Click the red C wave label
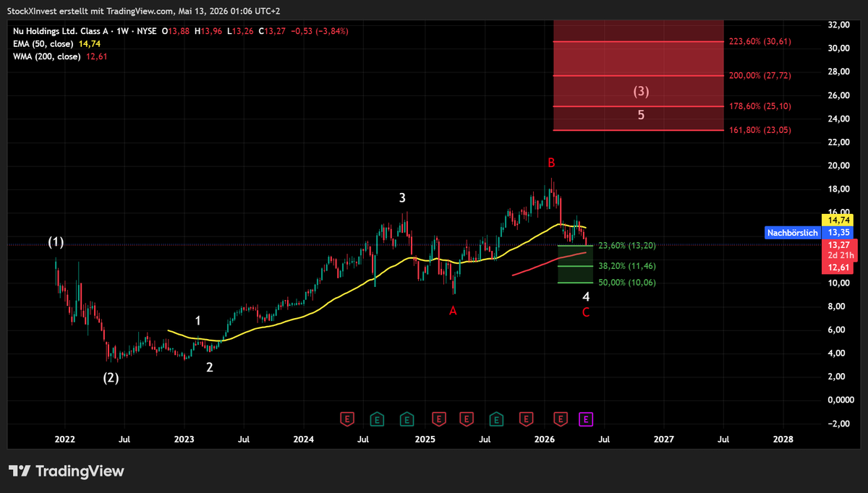868x493 pixels. tap(586, 312)
